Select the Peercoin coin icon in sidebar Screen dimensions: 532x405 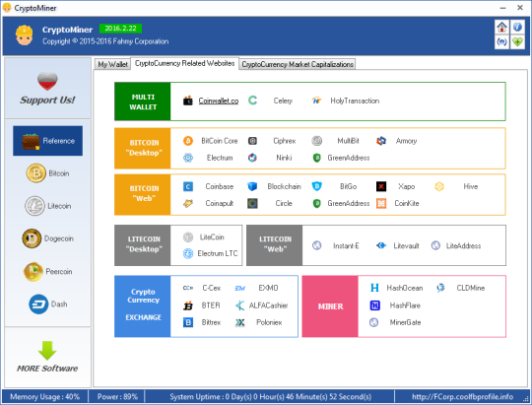(x=33, y=271)
